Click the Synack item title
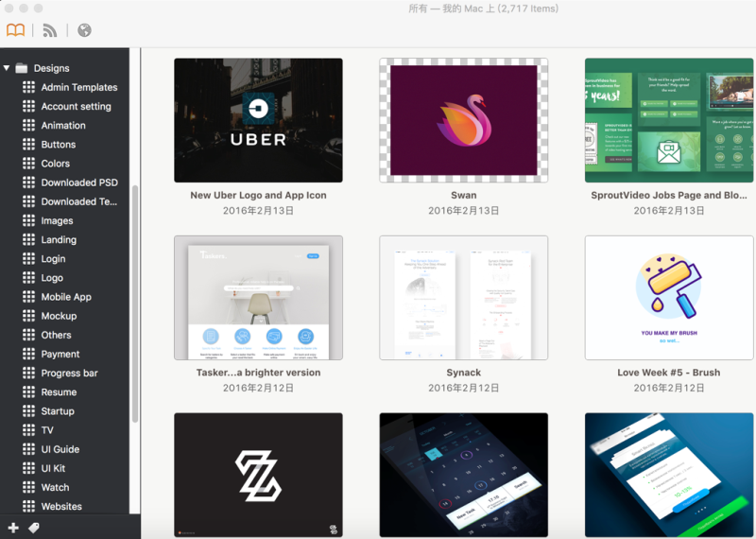 coord(464,373)
